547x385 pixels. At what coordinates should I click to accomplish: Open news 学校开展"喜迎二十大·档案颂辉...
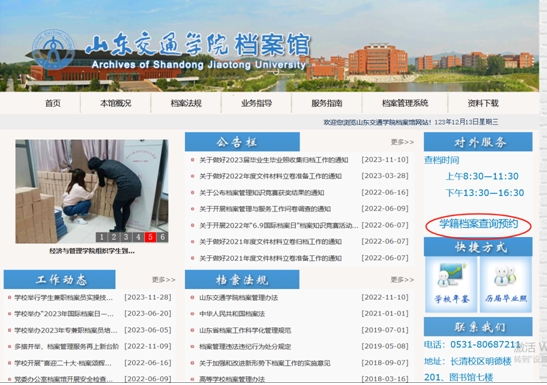(63, 363)
